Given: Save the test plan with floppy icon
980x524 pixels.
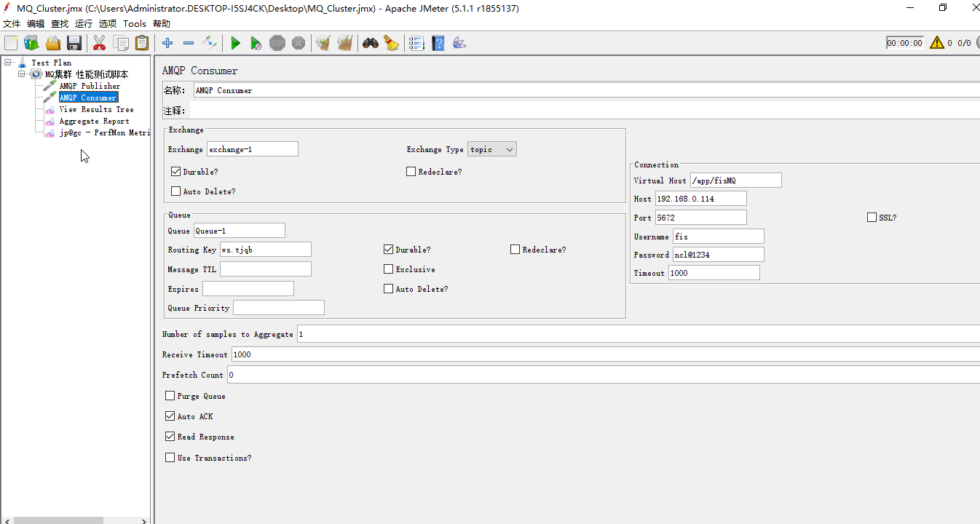Looking at the screenshot, I should tap(74, 43).
